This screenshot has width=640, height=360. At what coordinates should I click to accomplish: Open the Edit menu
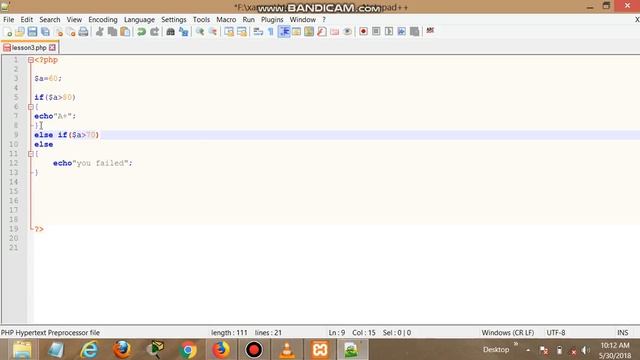pyautogui.click(x=27, y=20)
